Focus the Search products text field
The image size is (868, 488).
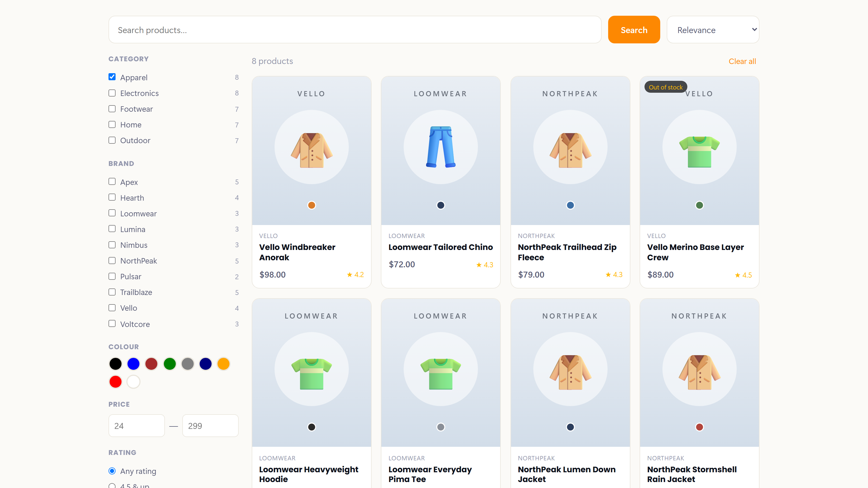(355, 30)
